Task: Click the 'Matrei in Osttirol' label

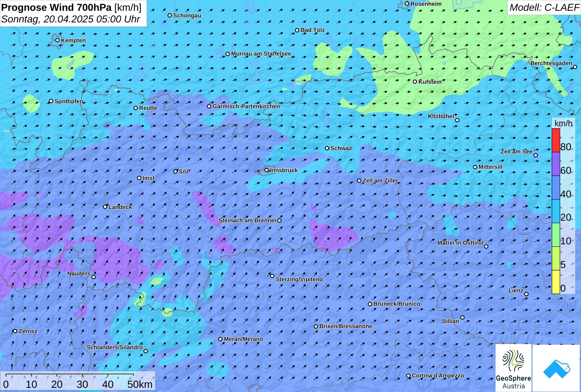Action: (x=460, y=243)
